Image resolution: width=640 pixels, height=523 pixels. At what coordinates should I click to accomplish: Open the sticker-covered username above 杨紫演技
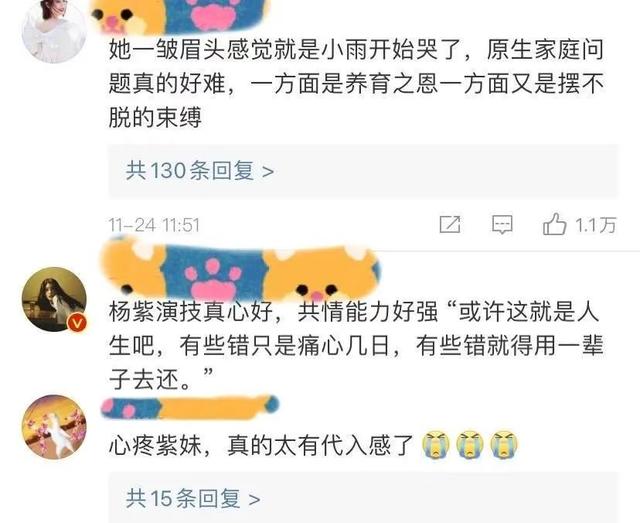241,270
